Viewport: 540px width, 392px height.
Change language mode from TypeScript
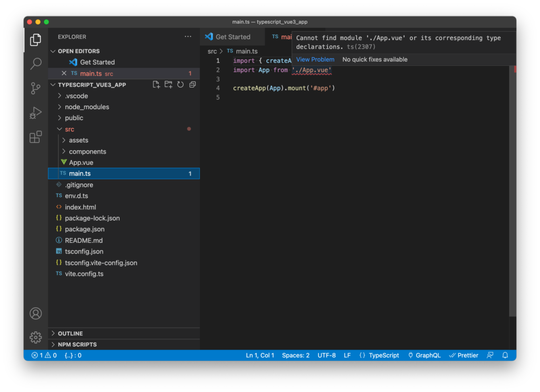[383, 355]
